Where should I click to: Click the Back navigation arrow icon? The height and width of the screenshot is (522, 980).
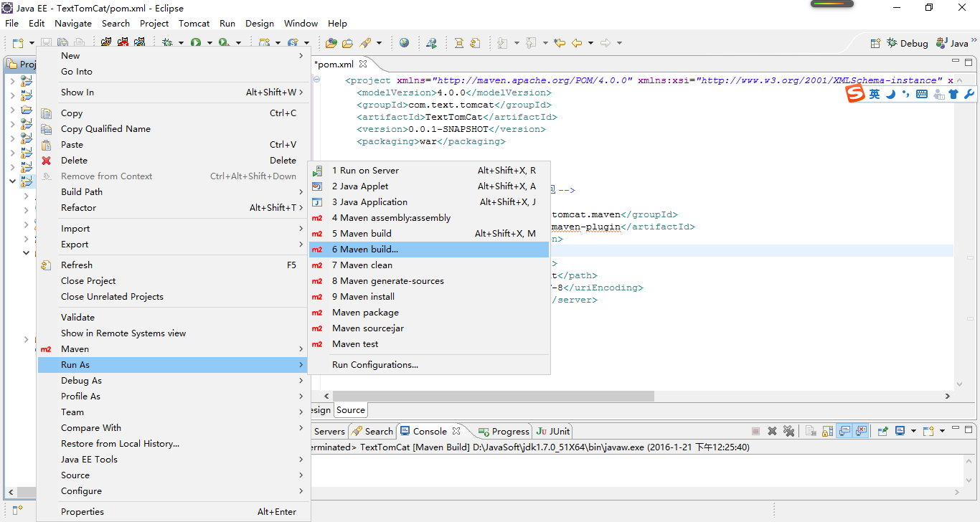[x=577, y=43]
